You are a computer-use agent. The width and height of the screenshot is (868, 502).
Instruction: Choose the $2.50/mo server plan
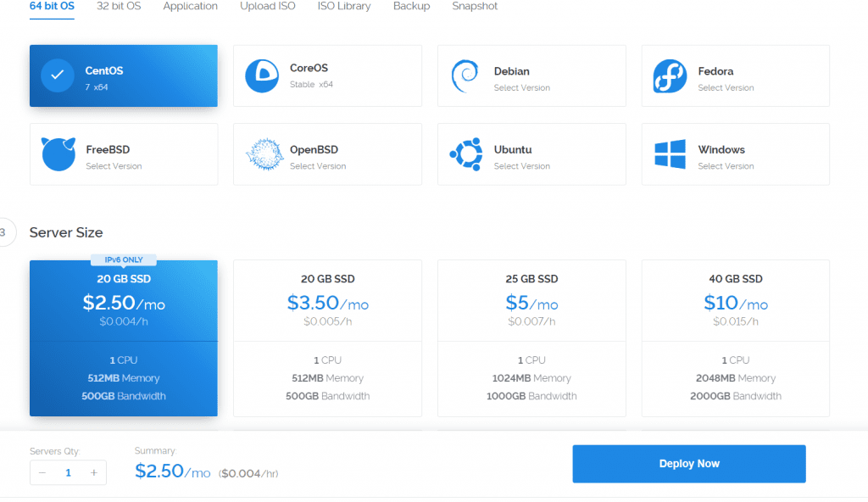[124, 338]
